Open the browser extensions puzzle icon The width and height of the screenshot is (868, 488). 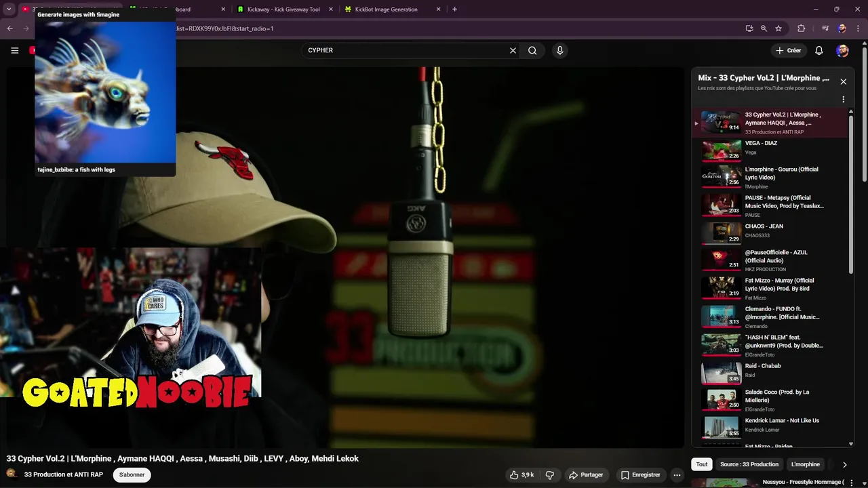801,28
